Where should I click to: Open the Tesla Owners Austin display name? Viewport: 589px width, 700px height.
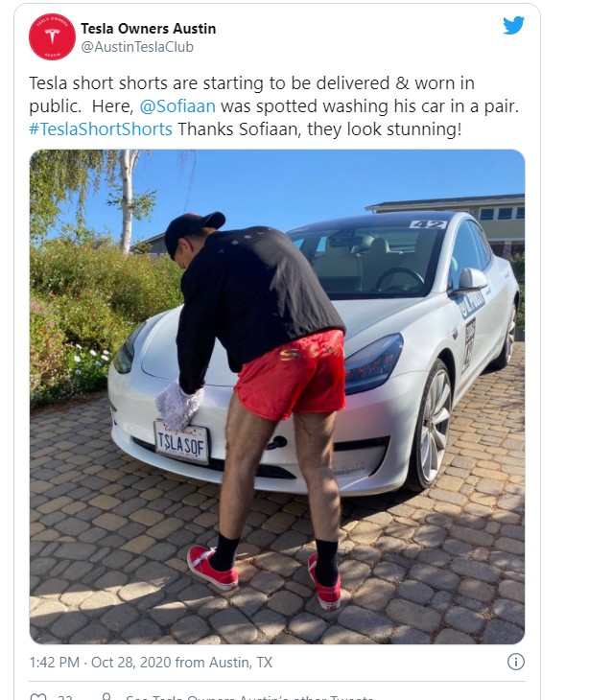point(148,29)
